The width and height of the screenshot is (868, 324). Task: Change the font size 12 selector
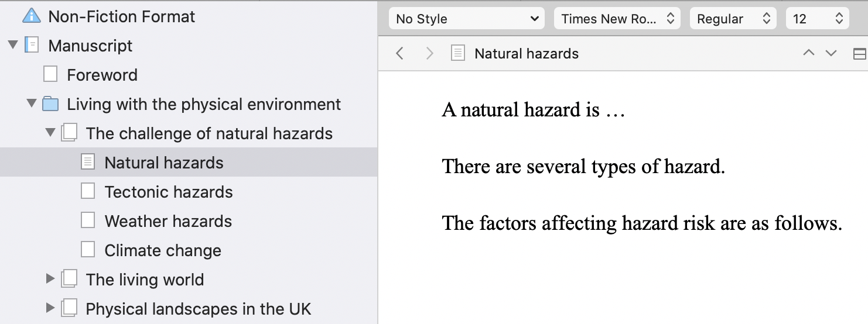pos(818,19)
